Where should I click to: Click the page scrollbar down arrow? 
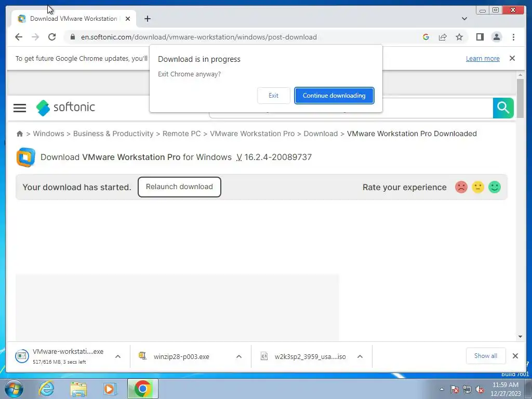(x=520, y=337)
